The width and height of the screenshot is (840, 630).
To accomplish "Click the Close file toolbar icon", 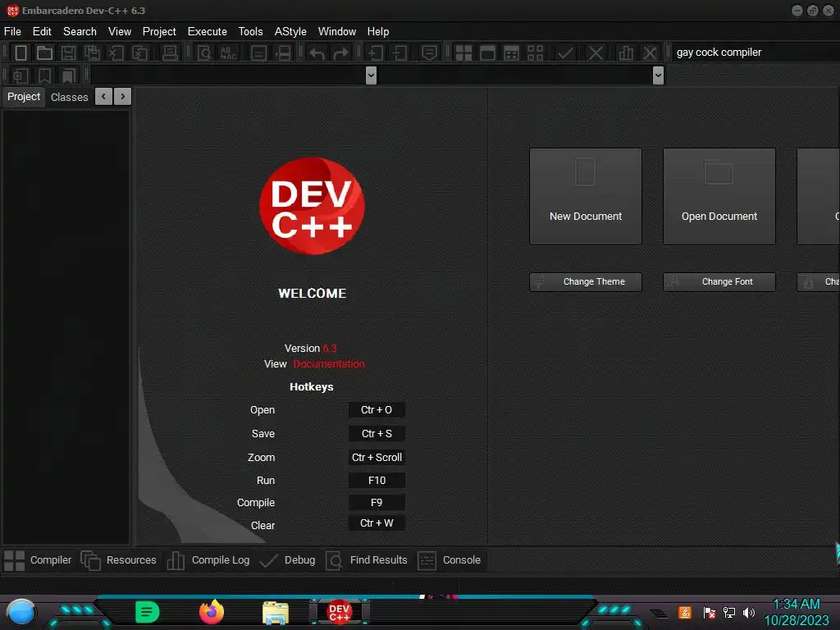I will coord(116,52).
